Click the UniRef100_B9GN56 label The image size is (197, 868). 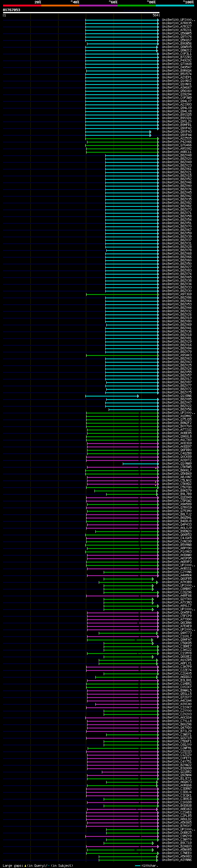click(x=176, y=43)
